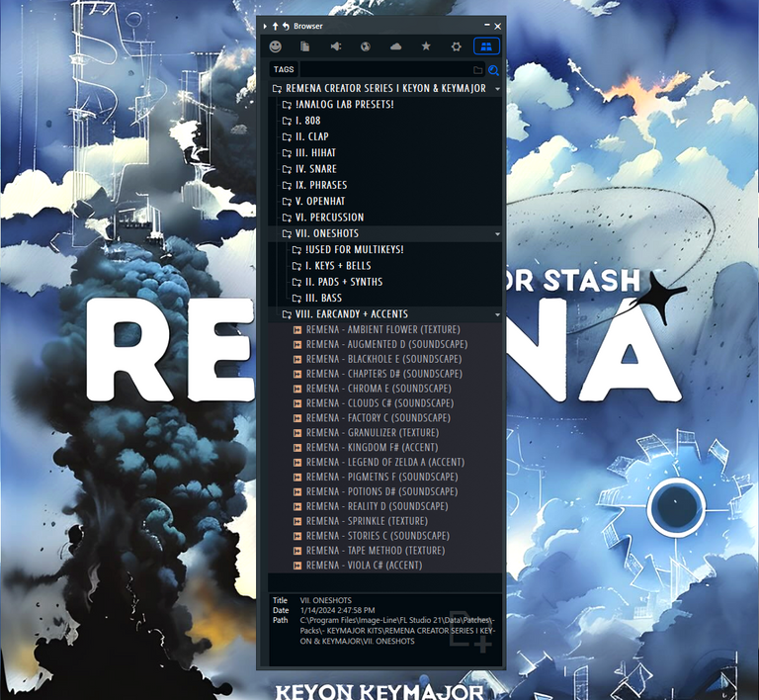Collapse the REMENA CREATOR SERIES root folder

497,89
